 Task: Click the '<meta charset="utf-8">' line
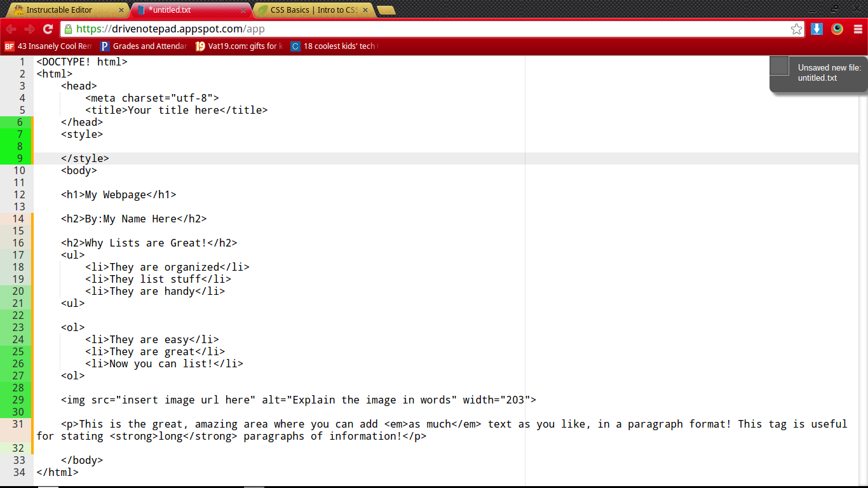click(152, 98)
